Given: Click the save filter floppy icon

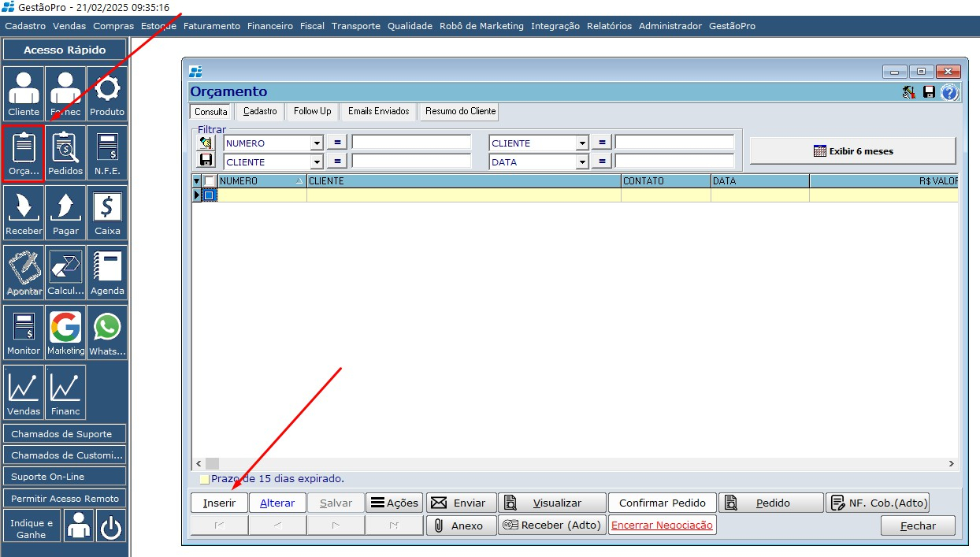Looking at the screenshot, I should tap(206, 161).
